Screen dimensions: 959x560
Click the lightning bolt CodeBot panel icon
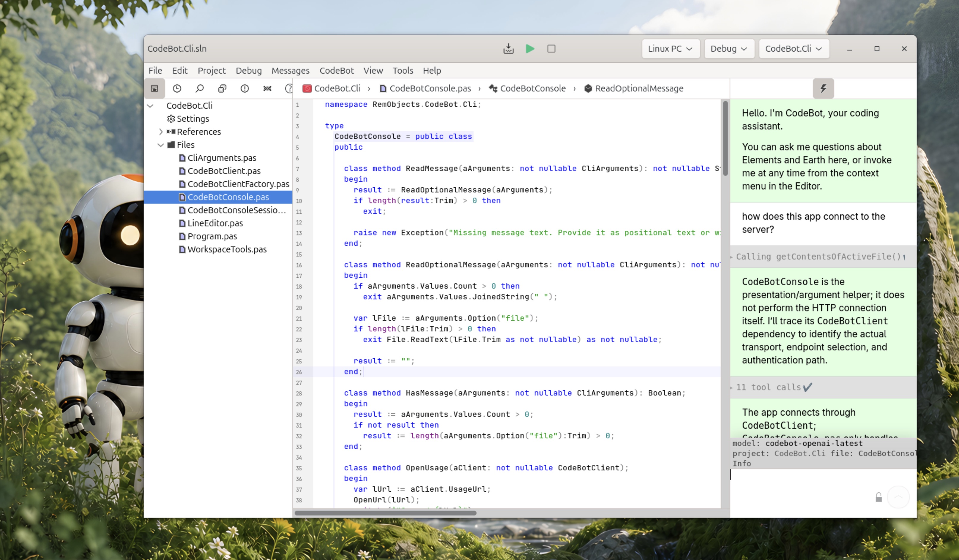[x=823, y=89]
